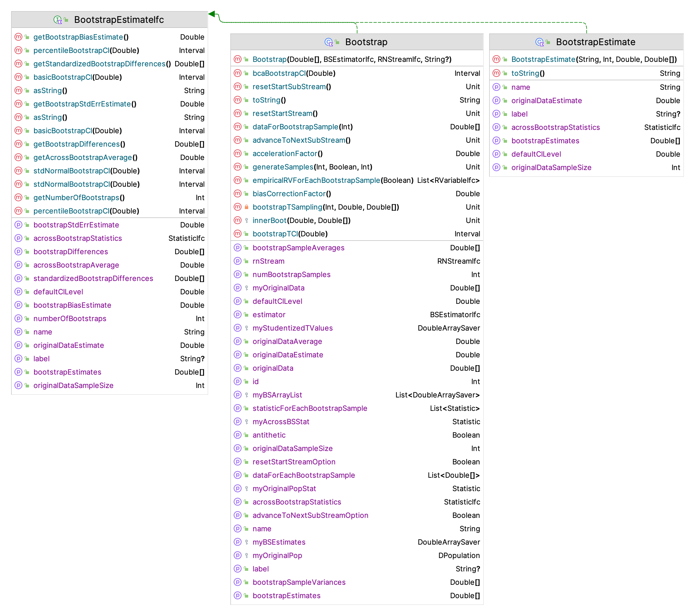The image size is (695, 616).
Task: Select the label property in BootstrapEstimate
Action: pos(520,114)
